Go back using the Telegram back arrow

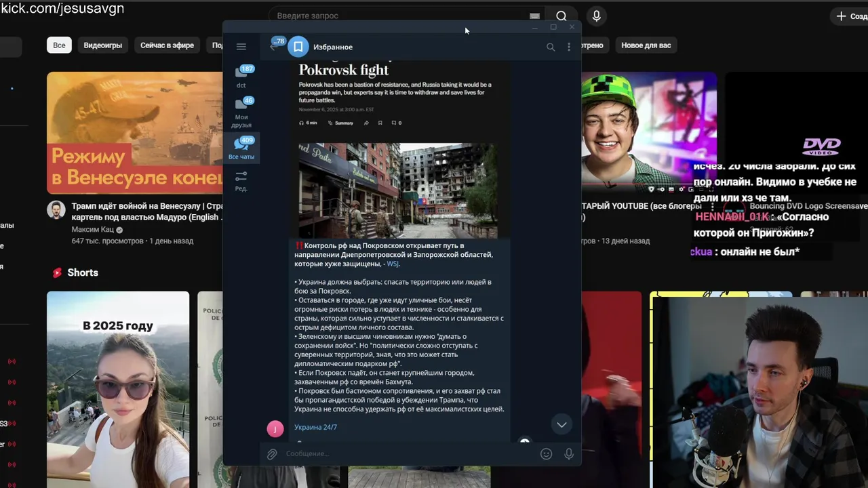(x=274, y=46)
